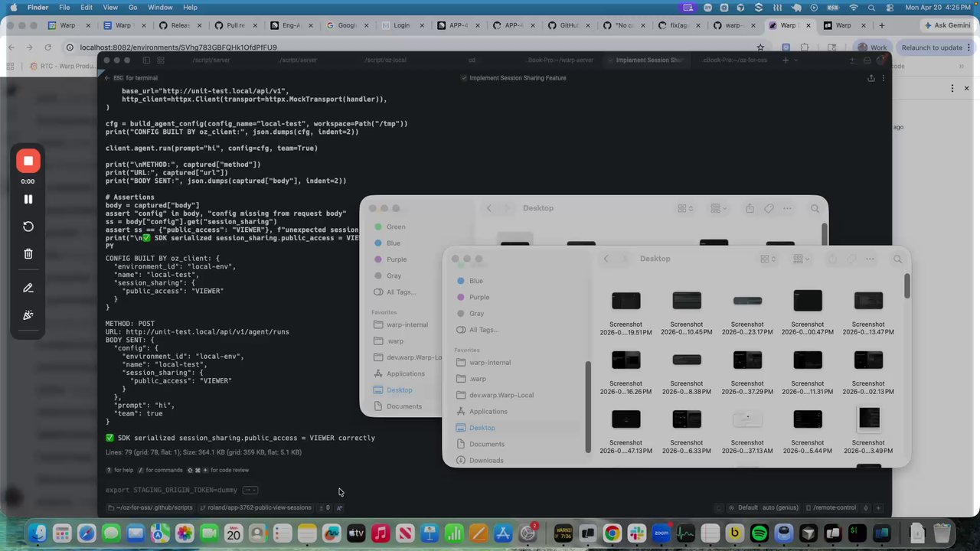Open Spotify from the Dock
Screen dimensions: 980x551
pos(759,533)
